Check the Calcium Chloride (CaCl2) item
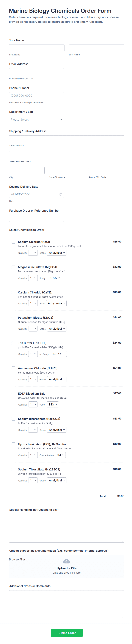Screen dimensions: 132x644 point(13,292)
